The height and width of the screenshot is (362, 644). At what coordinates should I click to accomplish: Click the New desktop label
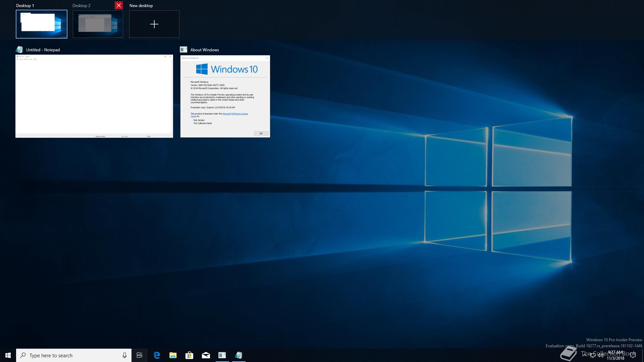pos(141,5)
